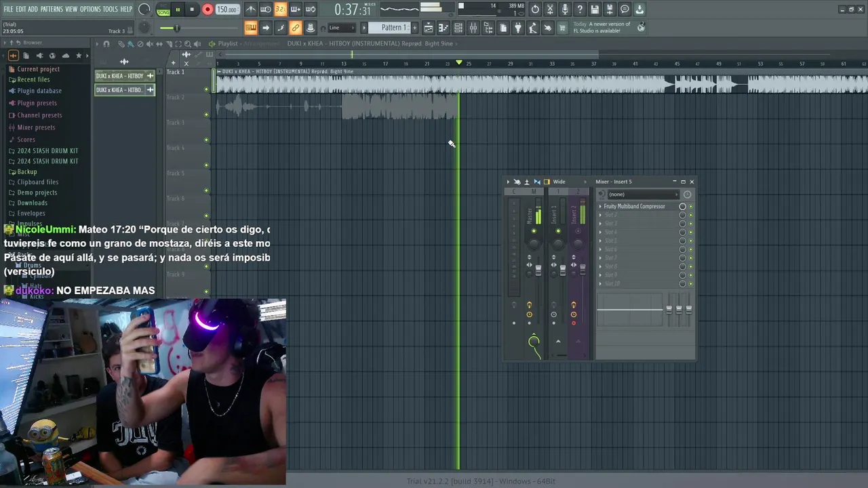Toggle the 3-2-1 countdown before recording icon

point(280,9)
